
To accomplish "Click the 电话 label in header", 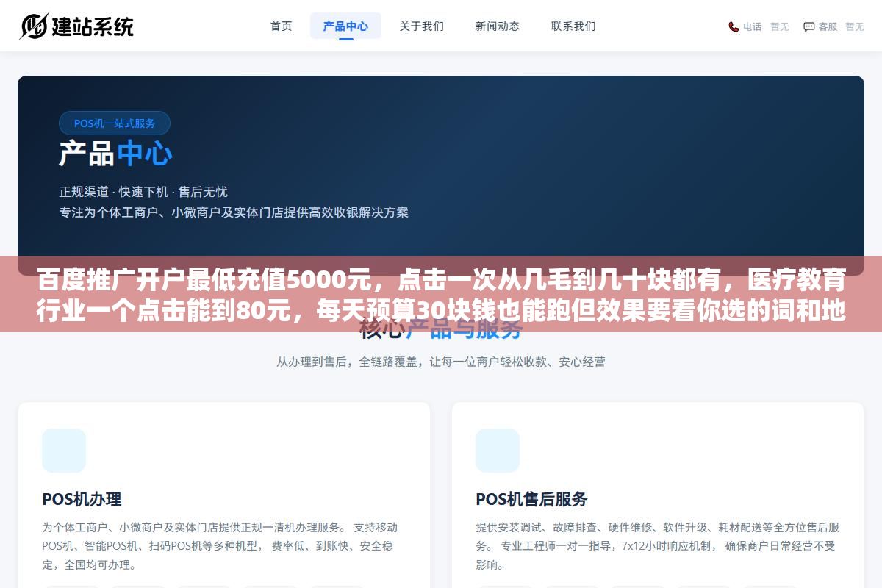I will 752,26.
